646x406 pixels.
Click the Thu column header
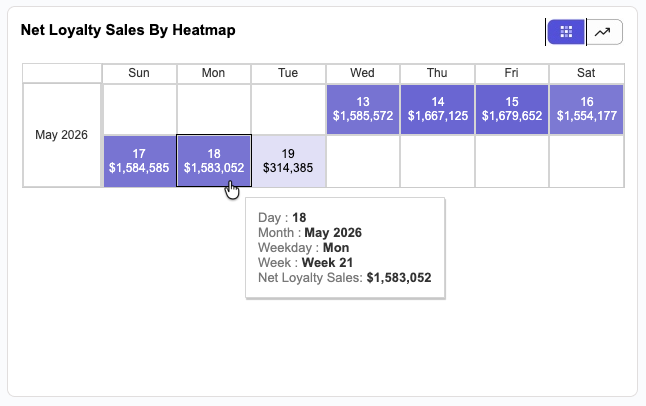click(438, 73)
